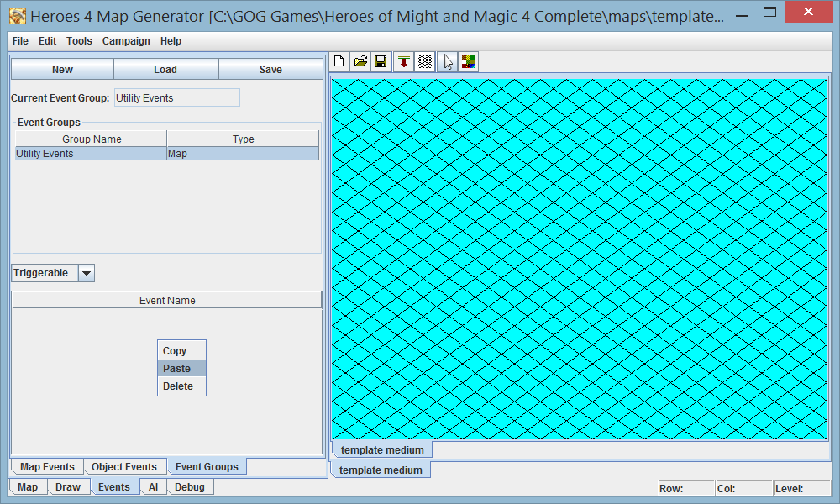This screenshot has height=504, width=840.
Task: Minimize the Map Generator window
Action: pyautogui.click(x=742, y=15)
